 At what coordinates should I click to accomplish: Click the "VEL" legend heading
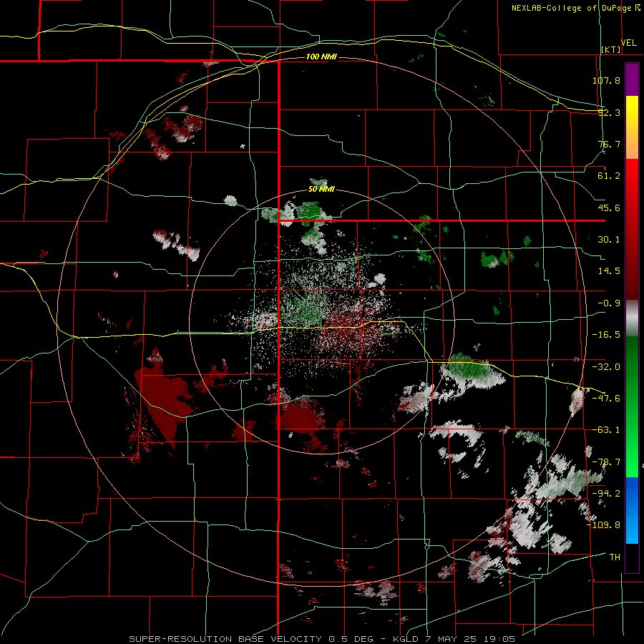[628, 43]
